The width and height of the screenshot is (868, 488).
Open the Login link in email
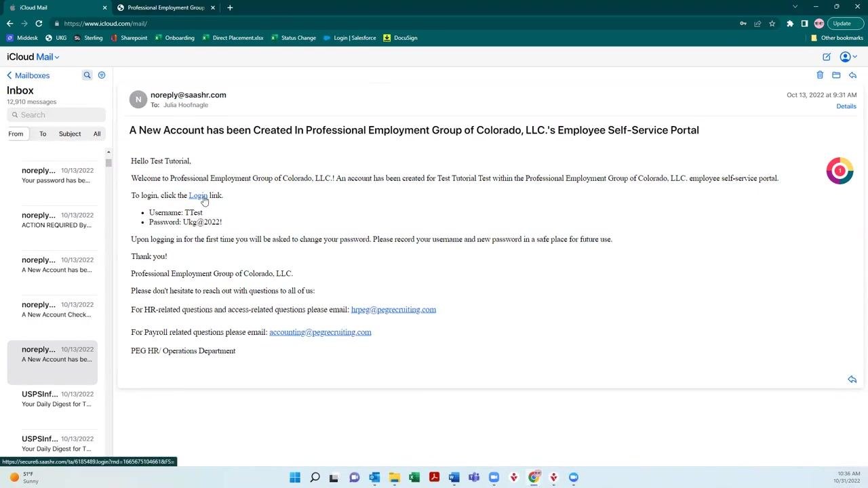(x=198, y=195)
